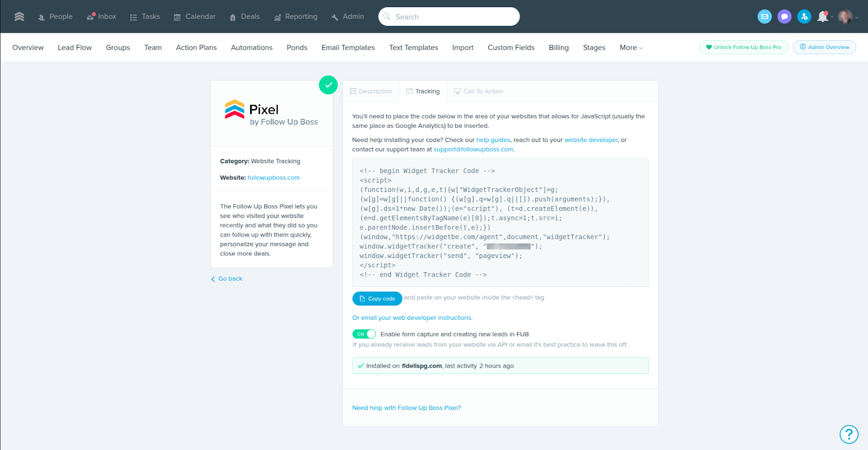
Task: Expand the arrow next to notifications bell
Action: [x=832, y=17]
